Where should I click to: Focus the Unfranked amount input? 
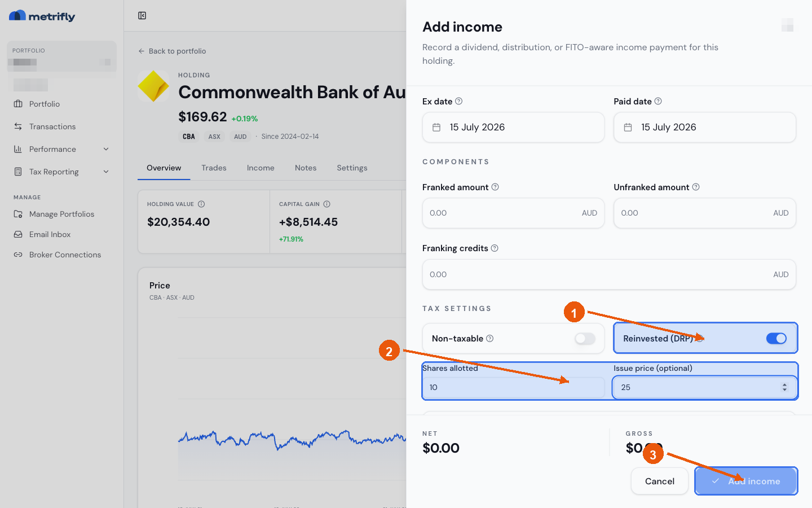point(705,213)
